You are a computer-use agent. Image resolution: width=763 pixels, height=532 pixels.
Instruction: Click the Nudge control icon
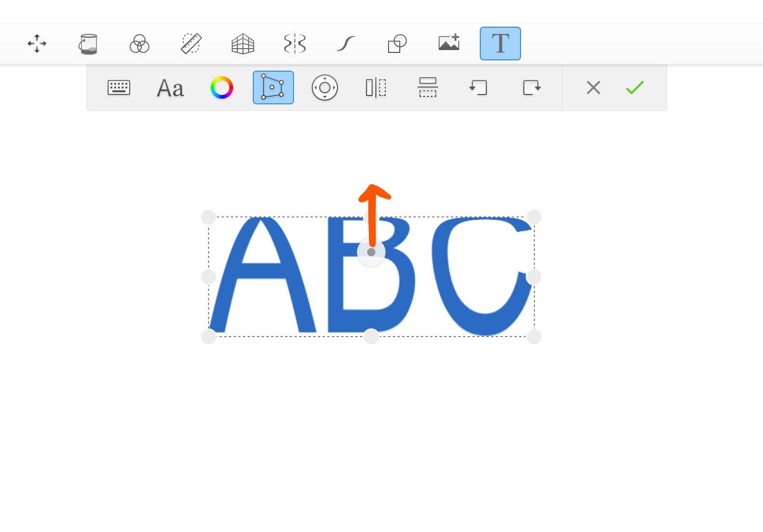[x=325, y=87]
